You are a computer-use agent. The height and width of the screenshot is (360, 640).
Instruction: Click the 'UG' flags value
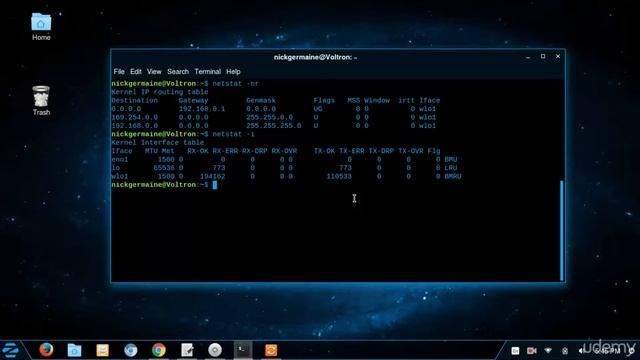(x=318, y=109)
